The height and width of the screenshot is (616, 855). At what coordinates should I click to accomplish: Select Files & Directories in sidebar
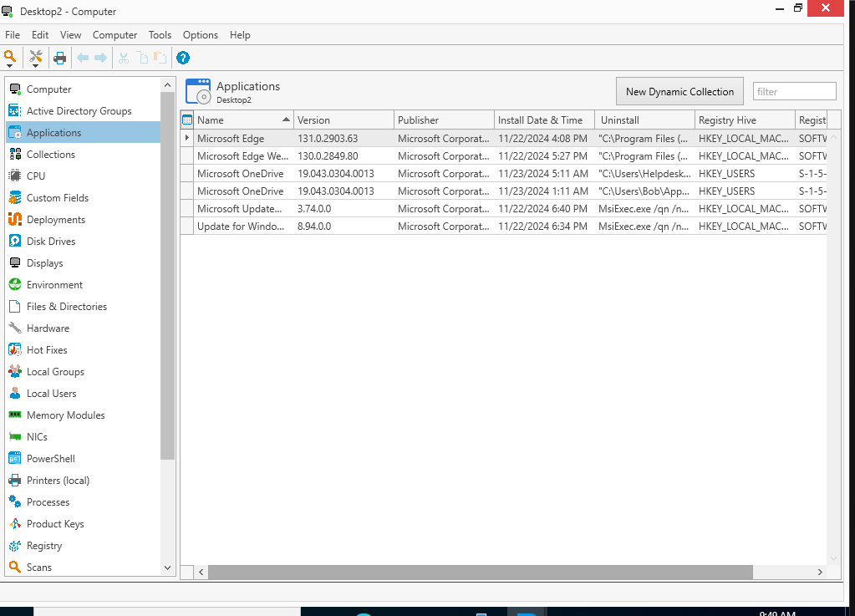click(x=84, y=307)
